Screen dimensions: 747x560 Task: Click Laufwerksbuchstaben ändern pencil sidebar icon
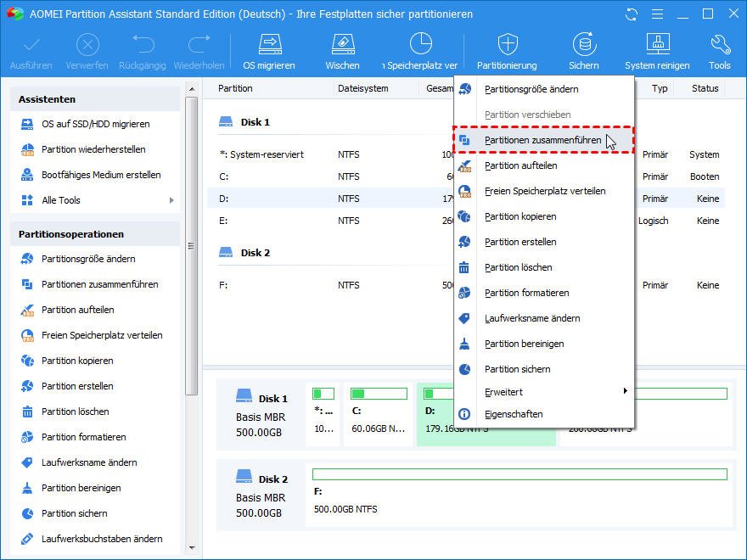[x=27, y=539]
